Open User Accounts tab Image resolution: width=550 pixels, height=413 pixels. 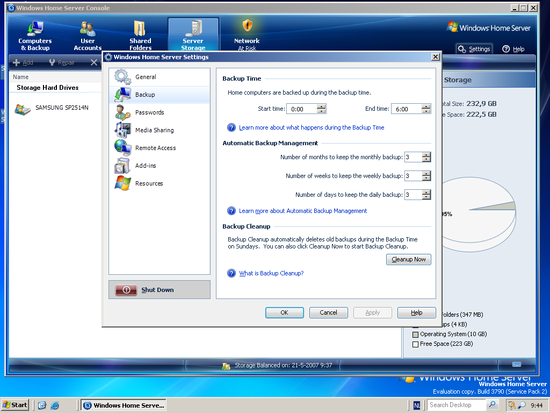click(87, 36)
